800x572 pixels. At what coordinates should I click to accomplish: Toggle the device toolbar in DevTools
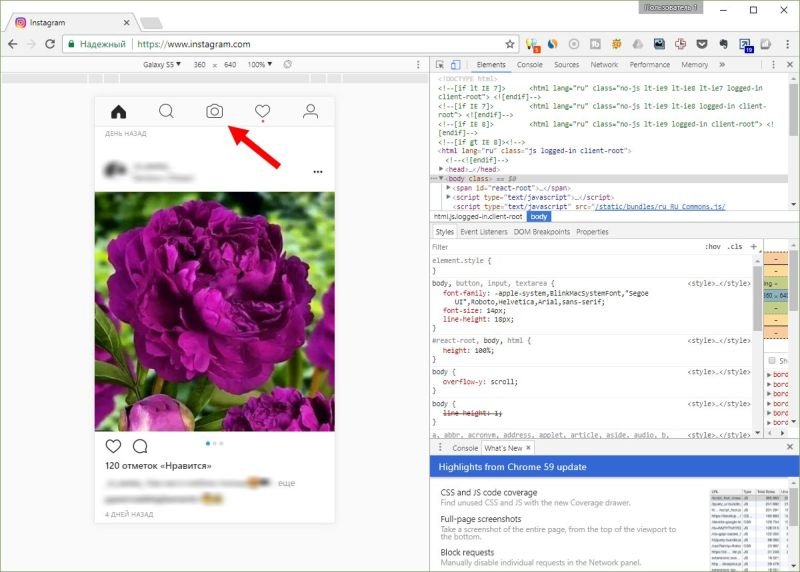click(456, 65)
